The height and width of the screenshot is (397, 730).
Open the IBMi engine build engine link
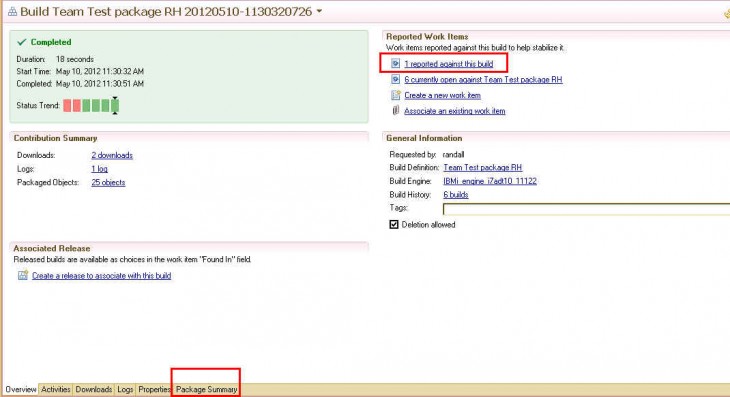[x=490, y=181]
